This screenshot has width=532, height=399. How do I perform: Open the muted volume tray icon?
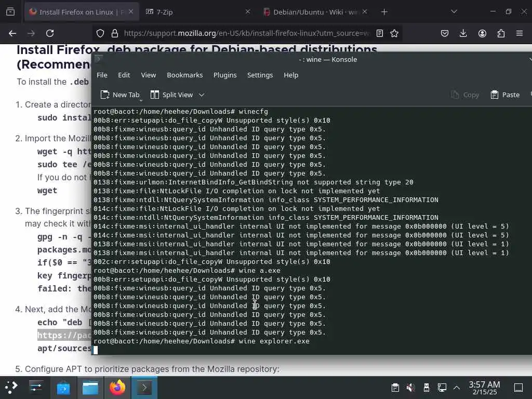[410, 387]
